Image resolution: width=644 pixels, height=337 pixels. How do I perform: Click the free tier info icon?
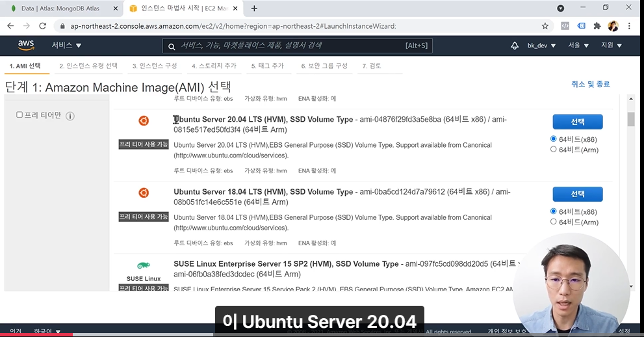point(70,116)
